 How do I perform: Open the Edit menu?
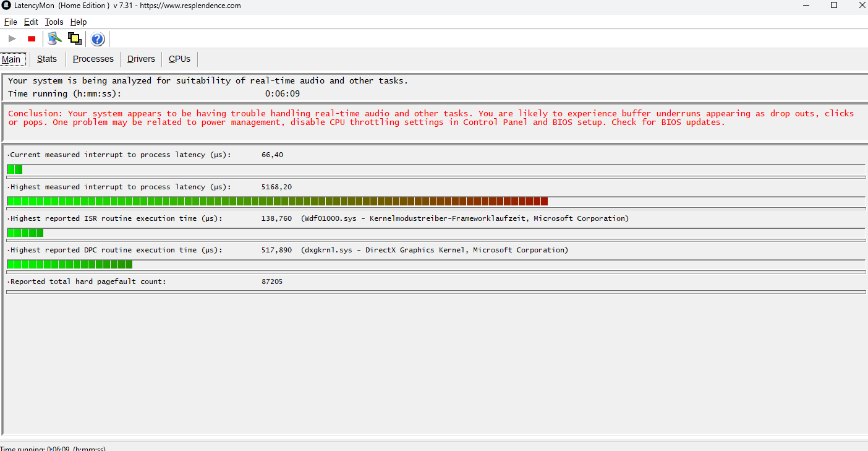point(30,22)
